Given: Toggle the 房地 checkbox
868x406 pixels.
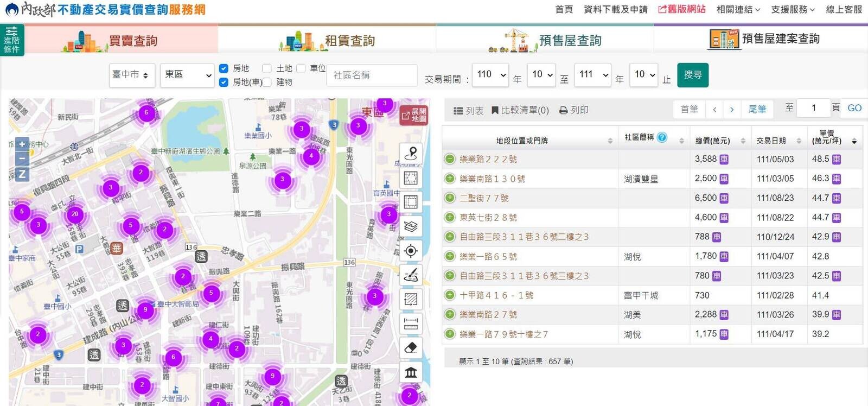Looking at the screenshot, I should tap(224, 68).
